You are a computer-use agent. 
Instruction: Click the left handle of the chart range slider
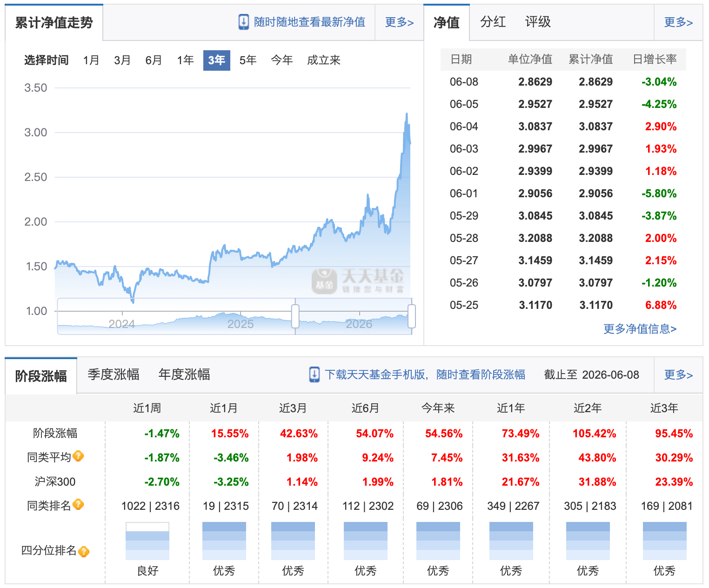pos(295,316)
